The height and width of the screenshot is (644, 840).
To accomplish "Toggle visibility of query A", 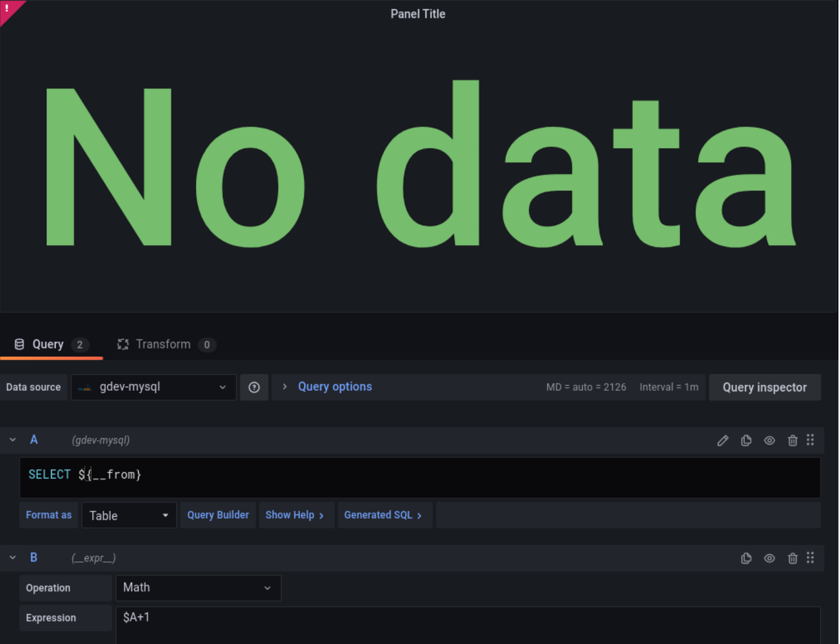I will click(x=769, y=440).
